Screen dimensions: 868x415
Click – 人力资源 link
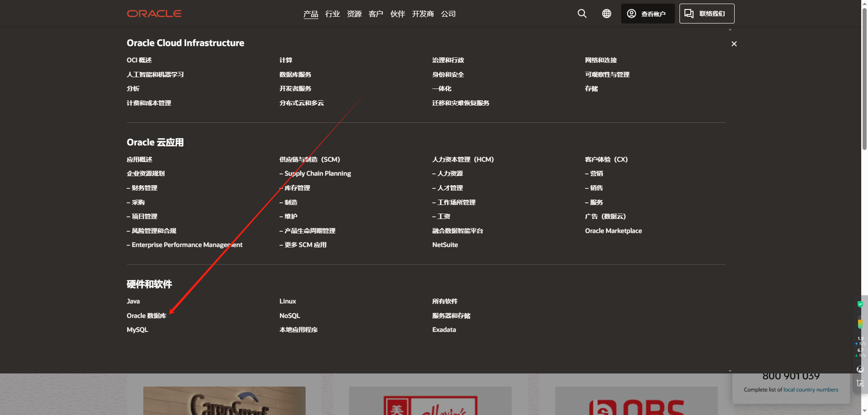click(448, 173)
